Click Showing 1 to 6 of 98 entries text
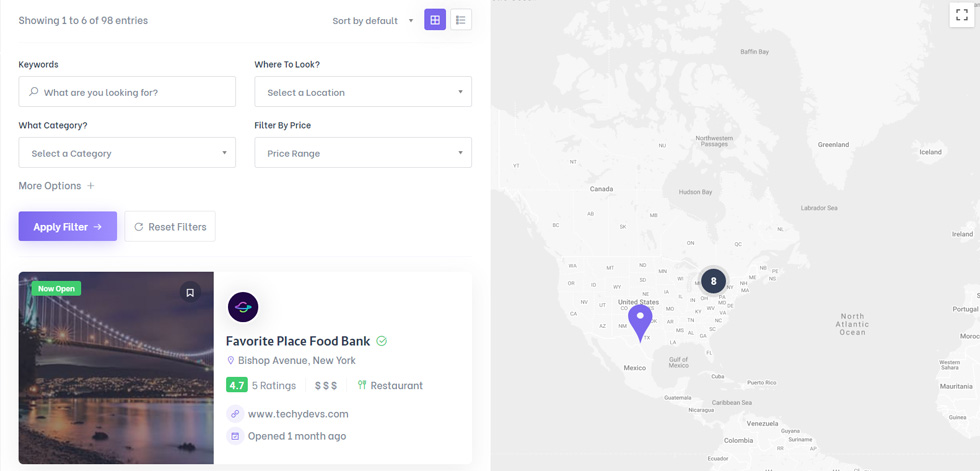The height and width of the screenshot is (471, 980). click(x=83, y=21)
